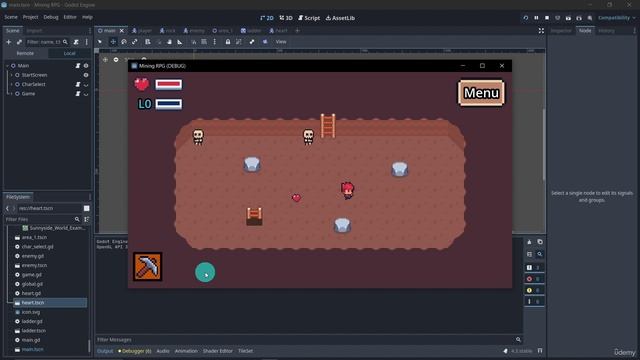Open the Debugger bottom panel
Viewport: 640px width, 360px height.
135,351
